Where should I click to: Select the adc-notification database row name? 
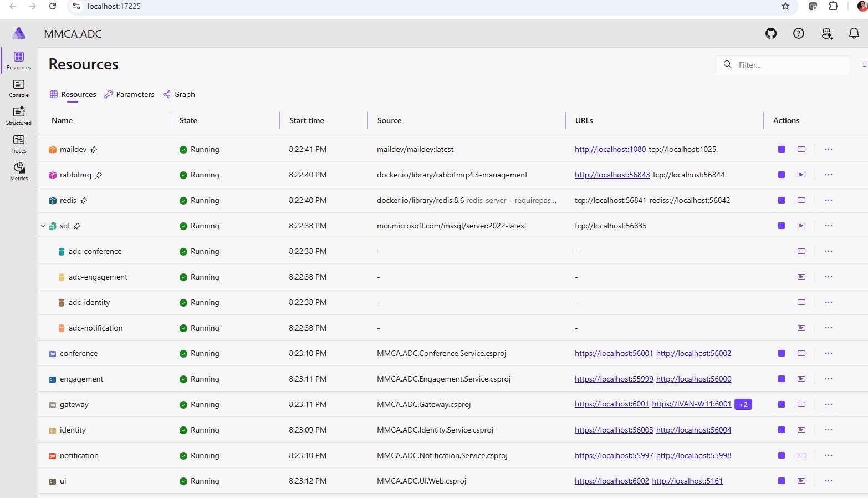(96, 328)
